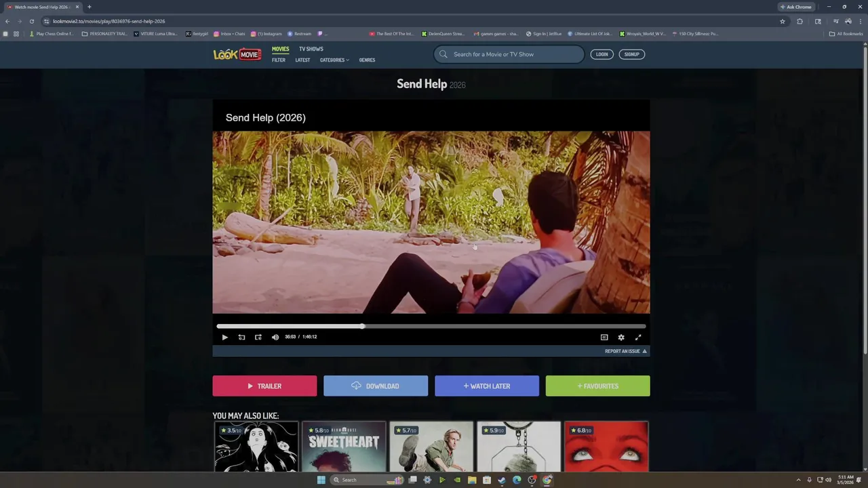Enter fullscreen video mode

point(638,337)
